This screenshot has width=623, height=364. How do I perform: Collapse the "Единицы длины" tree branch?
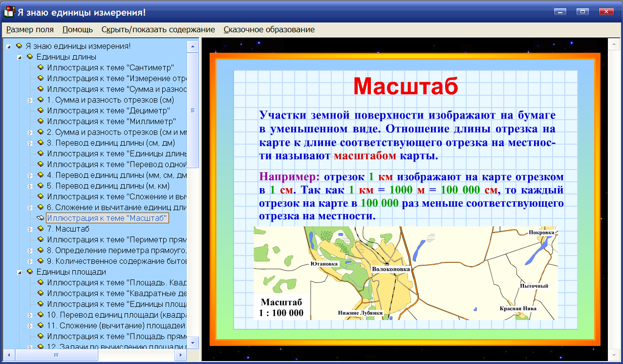click(x=19, y=57)
